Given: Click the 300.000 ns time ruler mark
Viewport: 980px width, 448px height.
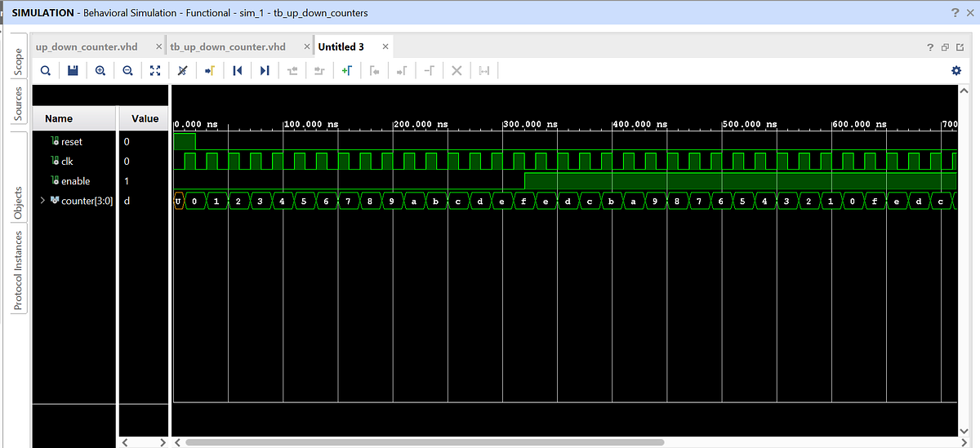Looking at the screenshot, I should 530,124.
